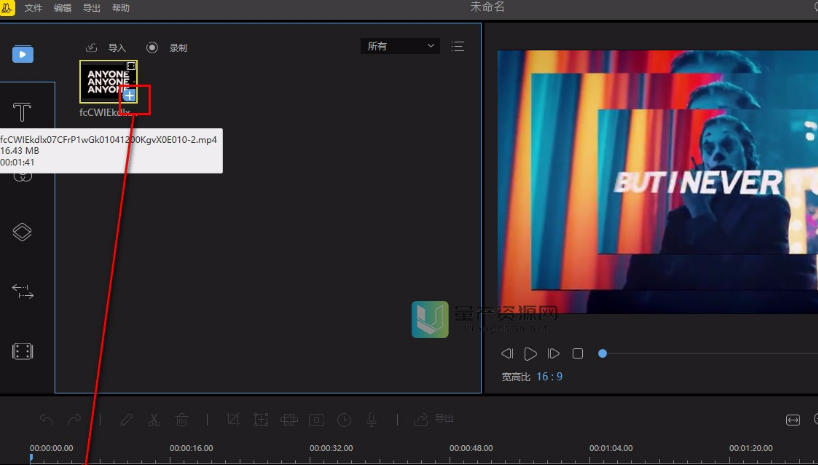Open the Elements film-strip panel in sidebar
The image size is (818, 465).
point(22,351)
